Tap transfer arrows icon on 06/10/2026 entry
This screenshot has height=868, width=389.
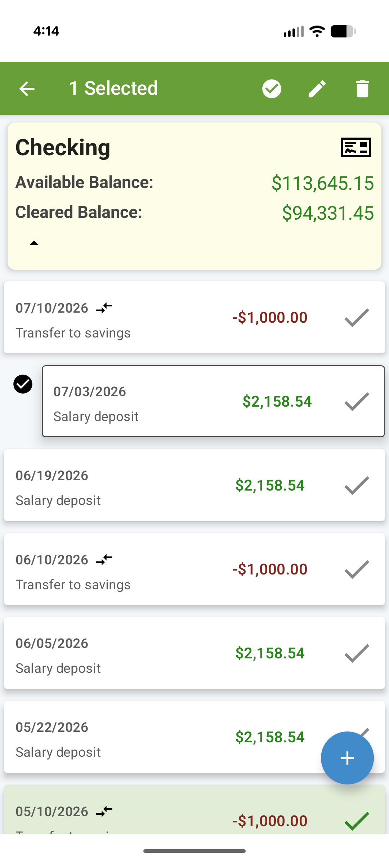pyautogui.click(x=104, y=559)
